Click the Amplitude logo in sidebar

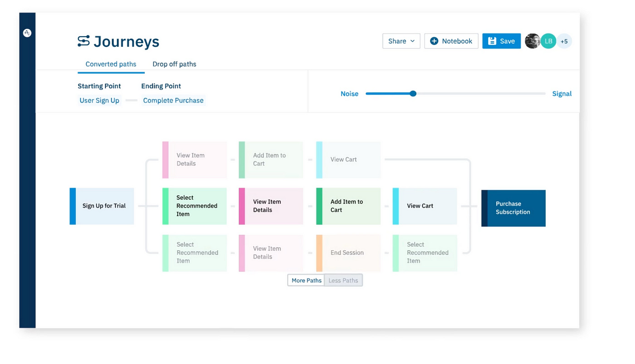pos(27,33)
